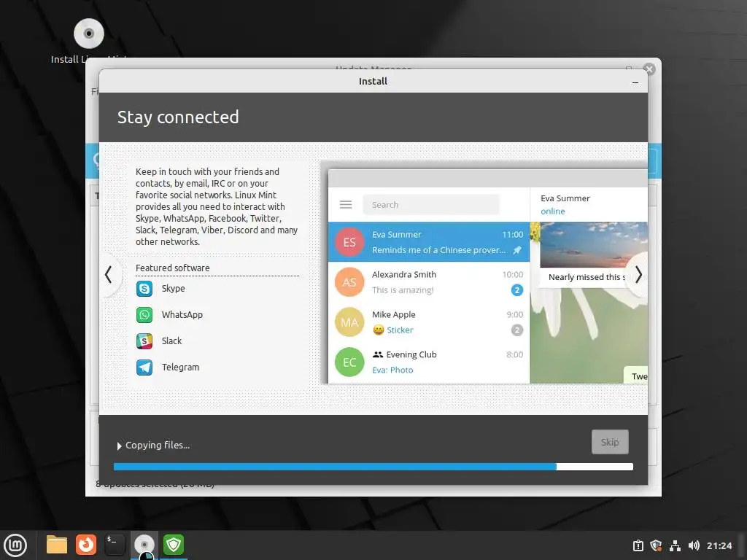This screenshot has height=560, width=747.
Task: Click the online status under Eva Summer
Action: coord(553,211)
